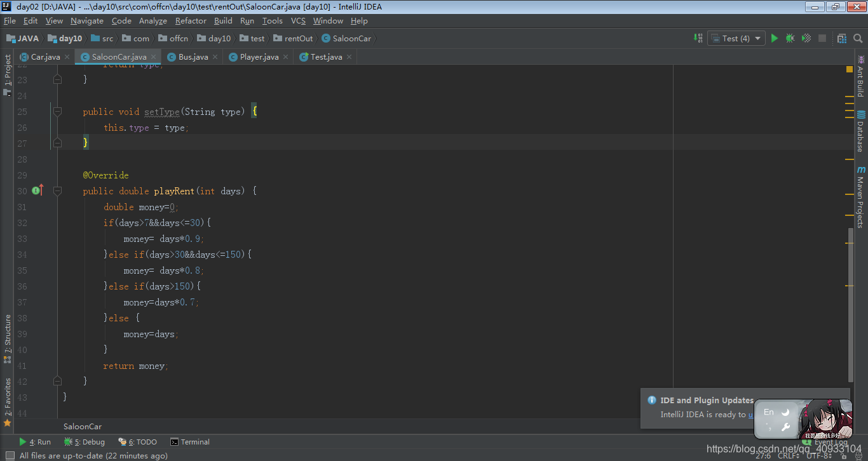This screenshot has height=461, width=868.
Task: Toggle tool window bars at bottom-left corner
Action: click(x=9, y=455)
